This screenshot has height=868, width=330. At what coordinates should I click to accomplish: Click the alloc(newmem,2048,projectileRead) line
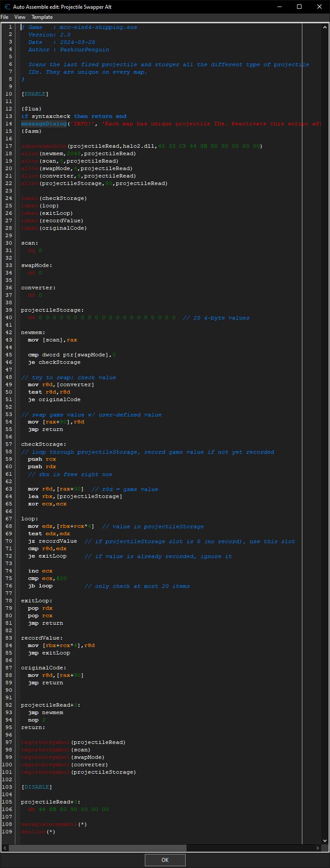pos(79,153)
